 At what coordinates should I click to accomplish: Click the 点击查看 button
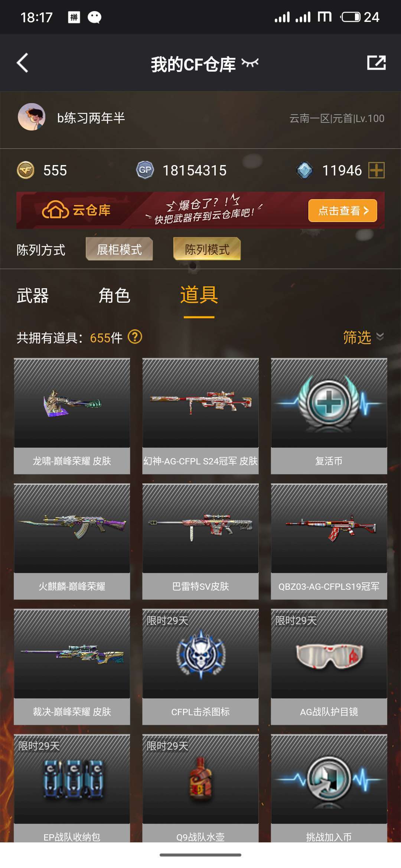(x=343, y=210)
